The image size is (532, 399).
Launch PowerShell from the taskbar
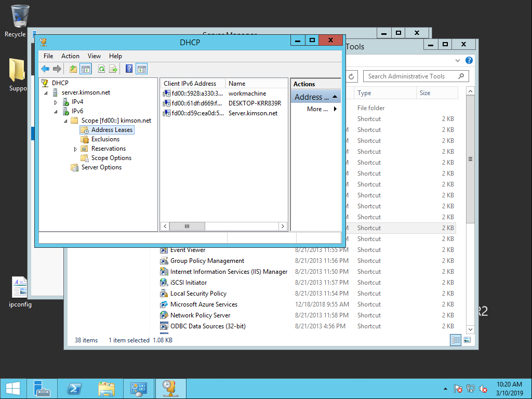74,389
